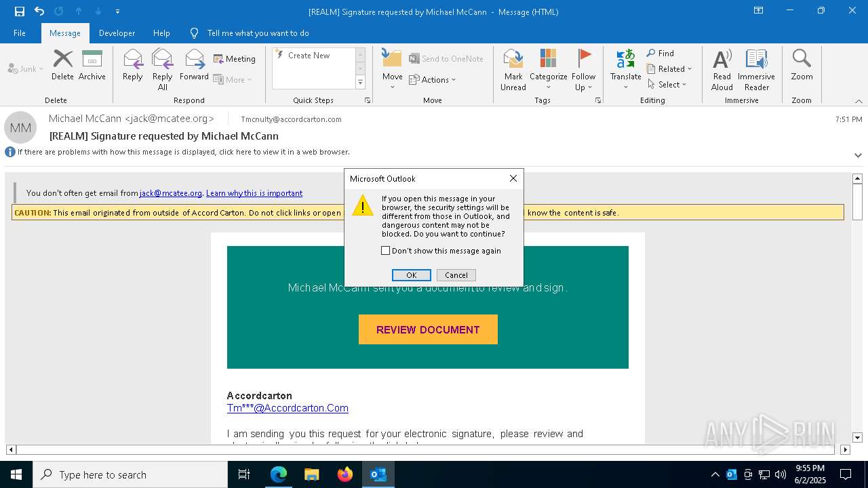Click OK in Microsoft Outlook dialog
This screenshot has width=868, height=488.
pos(412,275)
